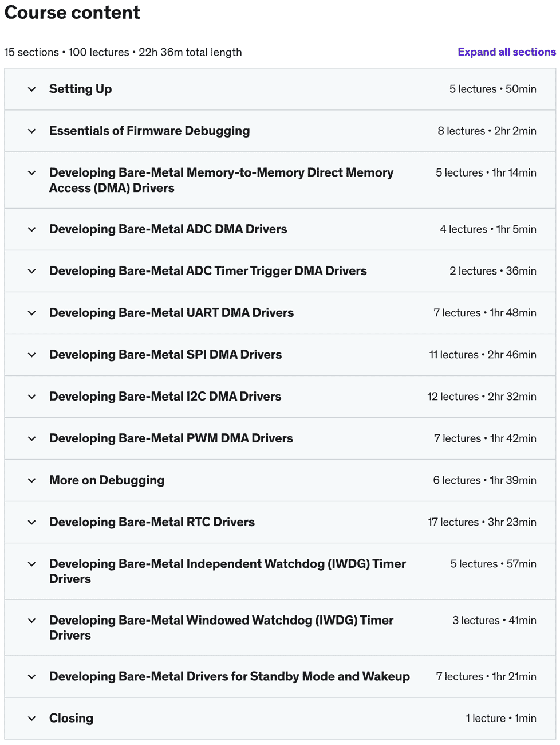Expand the Closing section chevron
Image resolution: width=560 pixels, height=745 pixels.
pyautogui.click(x=32, y=719)
